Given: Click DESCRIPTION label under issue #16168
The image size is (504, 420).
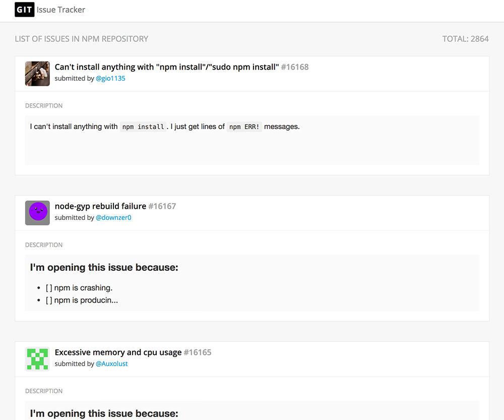Looking at the screenshot, I should click(x=44, y=106).
